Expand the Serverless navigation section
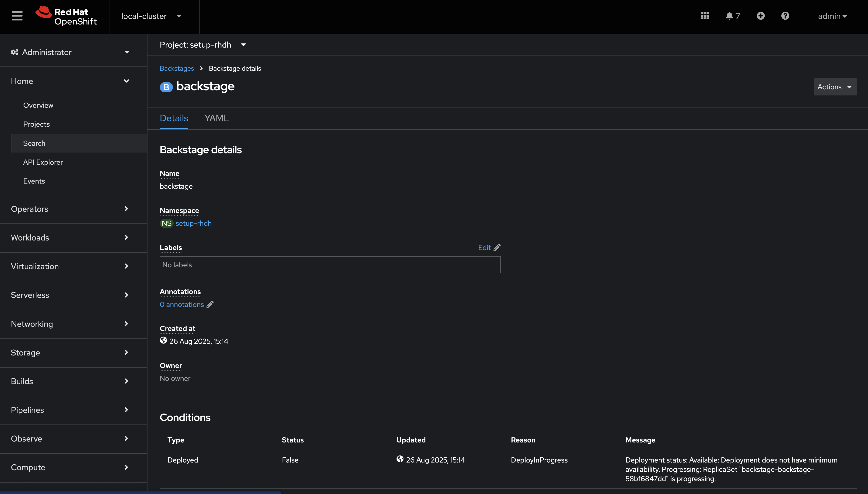The height and width of the screenshot is (494, 868). 74,295
